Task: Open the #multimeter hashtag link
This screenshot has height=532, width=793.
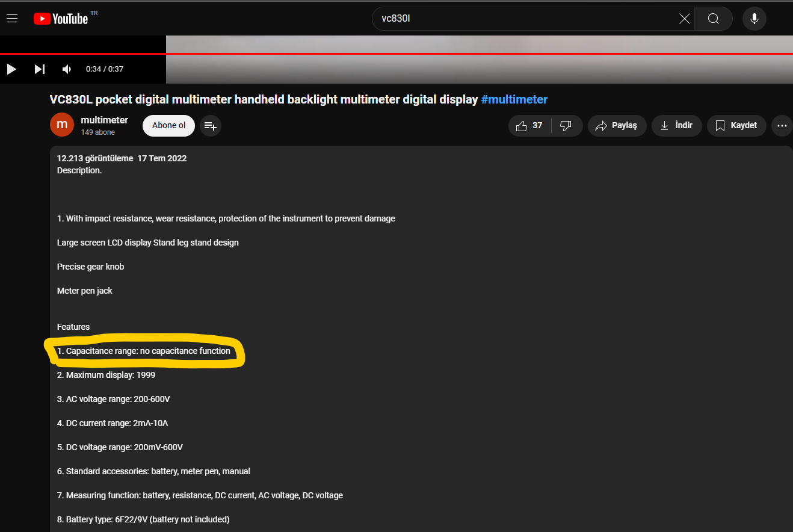Action: [514, 99]
